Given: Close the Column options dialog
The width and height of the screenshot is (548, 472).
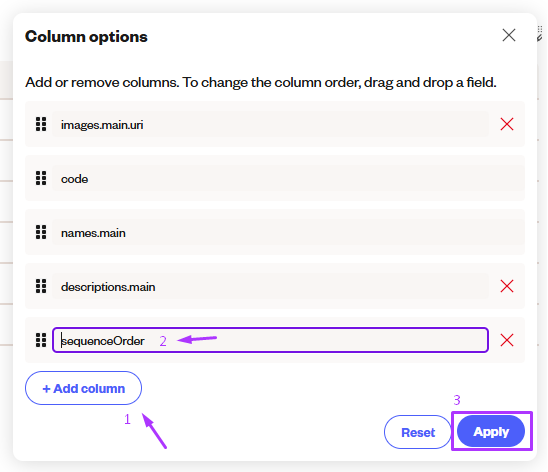Looking at the screenshot, I should click(509, 35).
